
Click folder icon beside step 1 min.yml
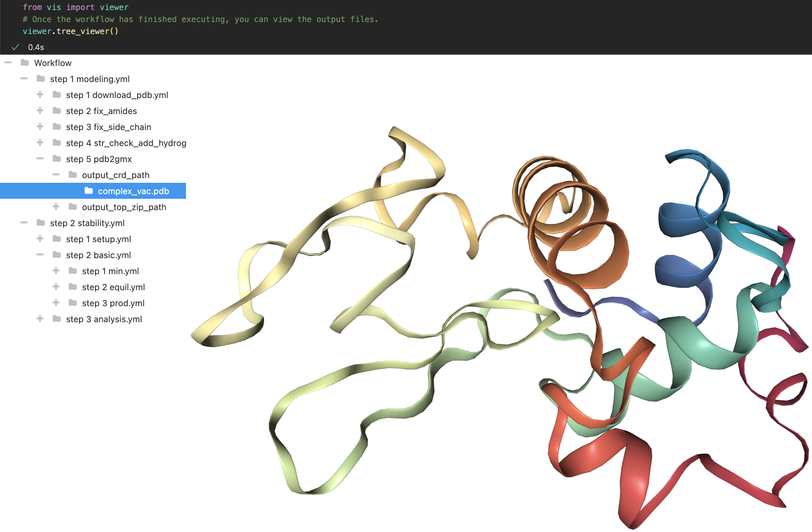[73, 271]
